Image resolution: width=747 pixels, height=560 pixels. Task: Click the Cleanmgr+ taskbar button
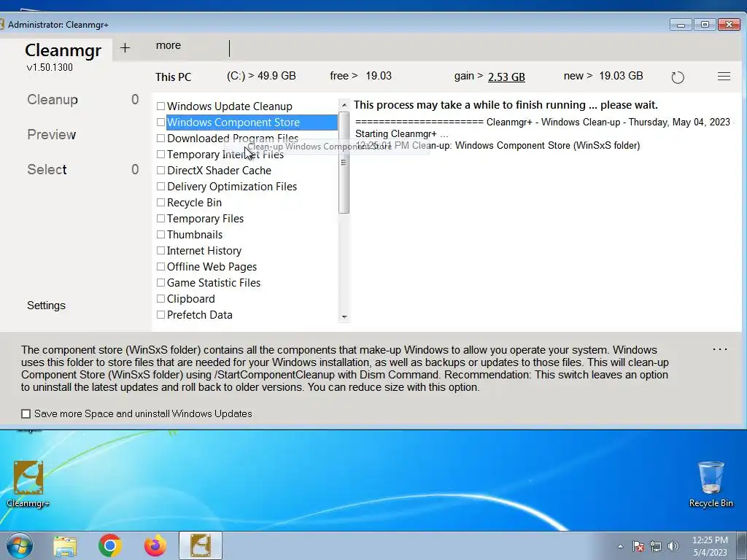[x=201, y=545]
